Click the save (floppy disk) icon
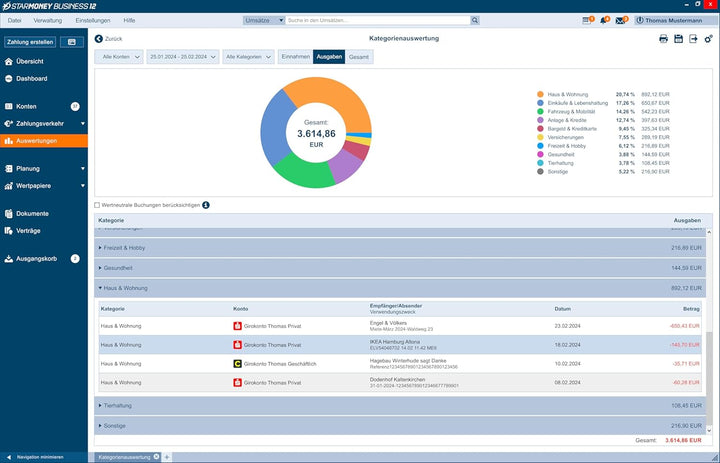This screenshot has height=463, width=720. pos(678,39)
